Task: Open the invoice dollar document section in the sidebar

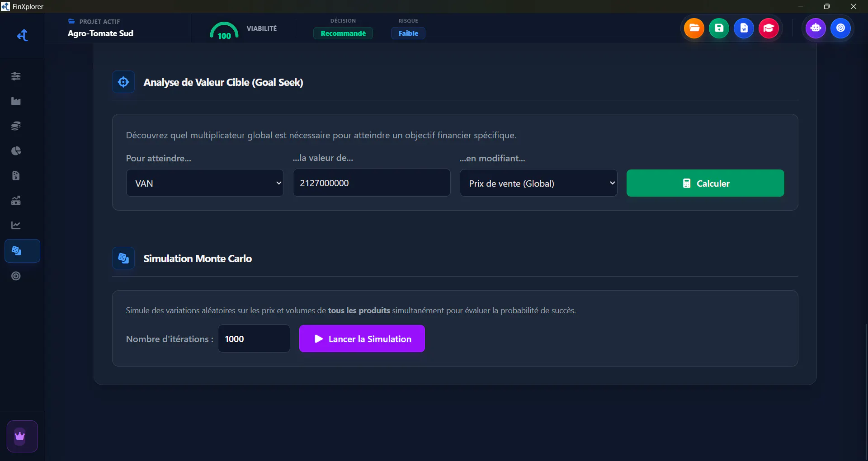Action: pos(16,175)
